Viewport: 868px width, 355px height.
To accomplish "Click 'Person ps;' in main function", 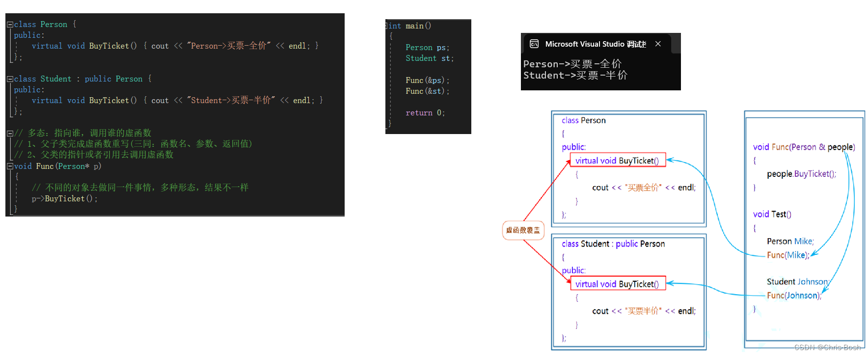I will (x=427, y=48).
